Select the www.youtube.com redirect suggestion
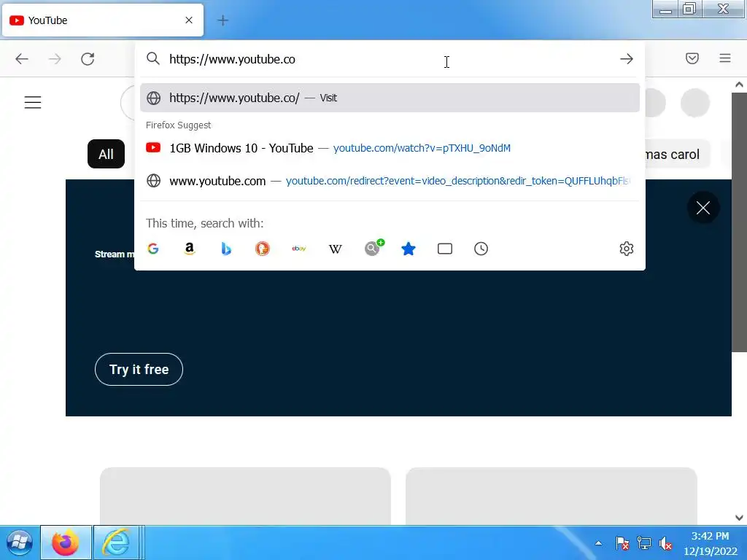Screen dimensions: 747x560 [x=390, y=181]
